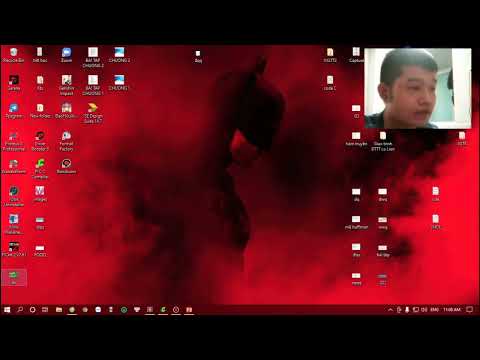Open the CHUONG 2 image file

[119, 55]
